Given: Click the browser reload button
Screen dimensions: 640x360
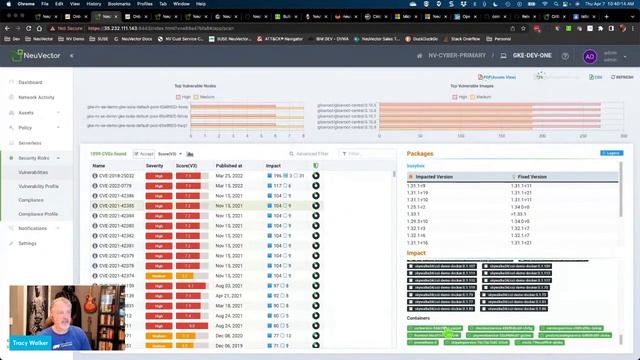Looking at the screenshot, I should tap(29, 29).
